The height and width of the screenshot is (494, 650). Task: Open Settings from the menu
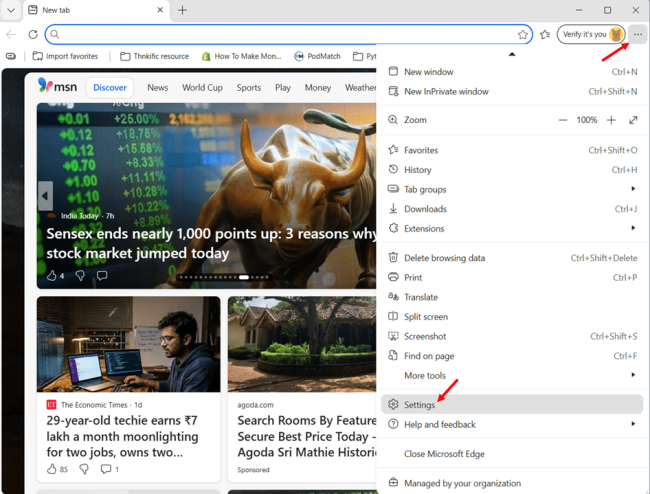click(512, 404)
